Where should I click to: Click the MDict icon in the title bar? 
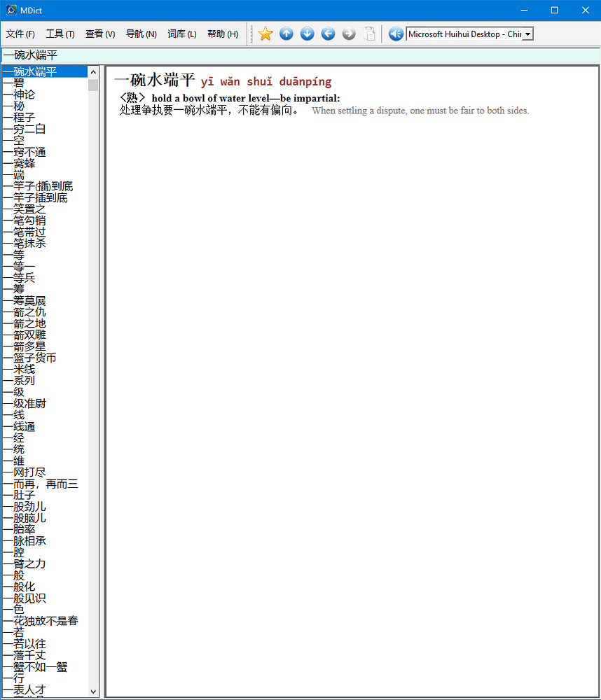point(10,9)
